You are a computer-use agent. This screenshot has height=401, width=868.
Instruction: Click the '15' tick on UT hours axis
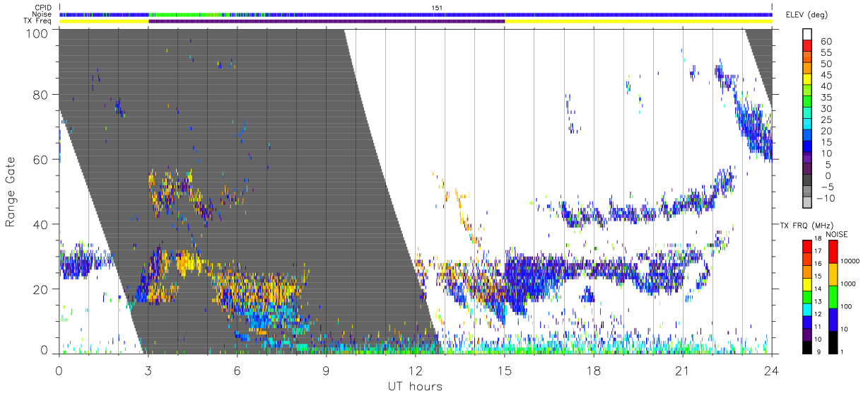[505, 371]
